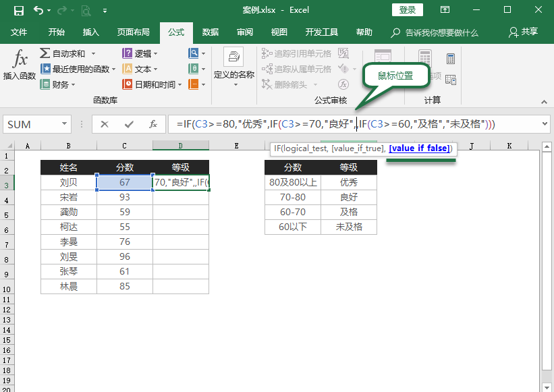Image resolution: width=554 pixels, height=392 pixels.
Task: Click the more functions orange icon
Action: [x=193, y=84]
